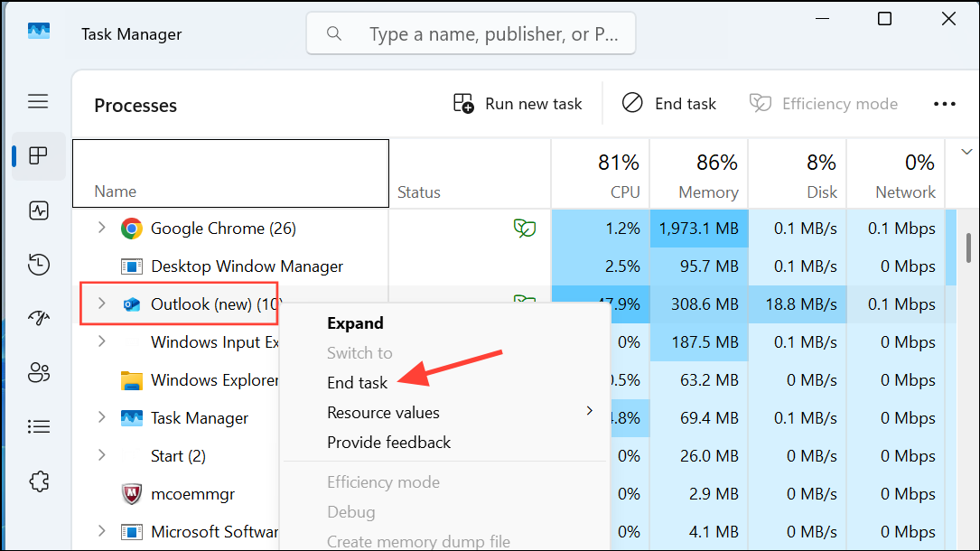The height and width of the screenshot is (551, 980).
Task: Click the Task Manager app icon in title bar
Action: [39, 32]
